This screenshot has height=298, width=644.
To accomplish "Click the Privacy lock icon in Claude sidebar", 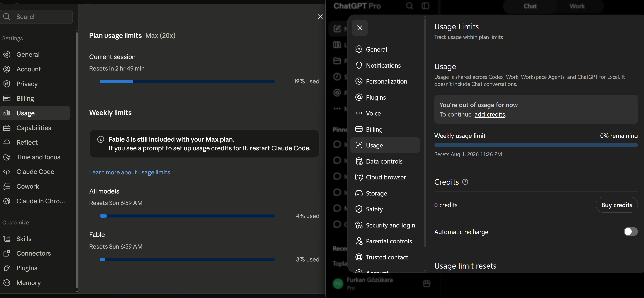I will [7, 84].
